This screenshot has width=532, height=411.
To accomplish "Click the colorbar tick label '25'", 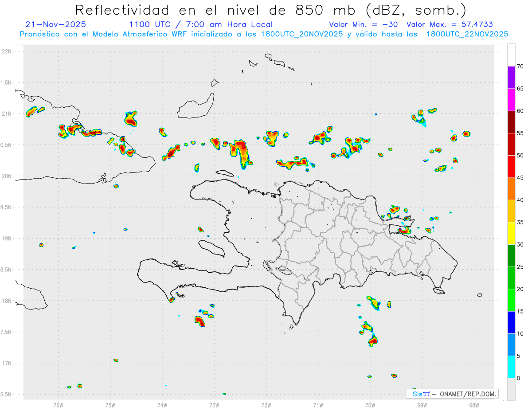I will tap(520, 267).
